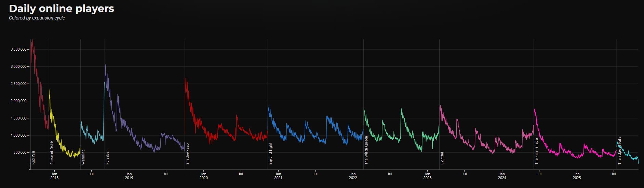
Task: Click The Witch Queen marker label
Action: pos(366,150)
